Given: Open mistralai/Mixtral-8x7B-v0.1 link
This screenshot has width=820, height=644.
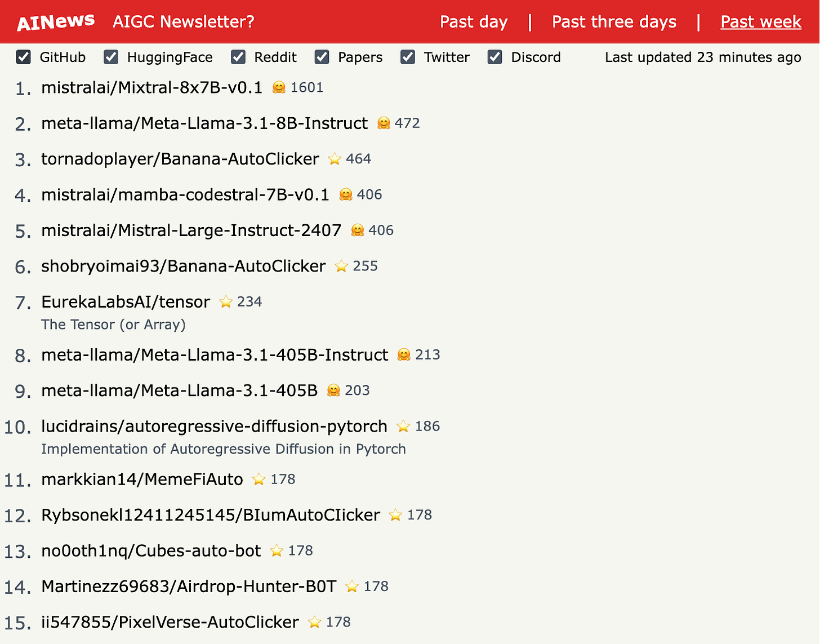Looking at the screenshot, I should [151, 87].
